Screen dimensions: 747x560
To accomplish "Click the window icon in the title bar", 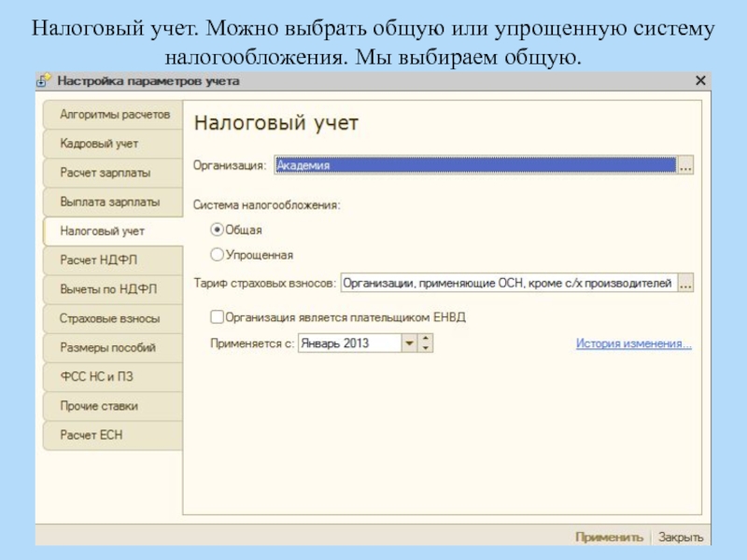I will pos(45,81).
